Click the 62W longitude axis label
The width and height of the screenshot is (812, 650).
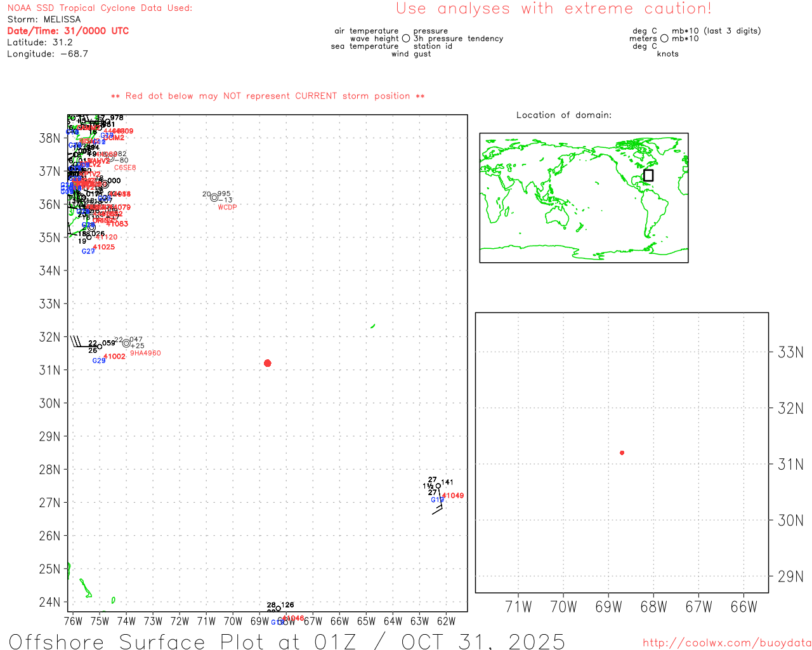coord(446,621)
